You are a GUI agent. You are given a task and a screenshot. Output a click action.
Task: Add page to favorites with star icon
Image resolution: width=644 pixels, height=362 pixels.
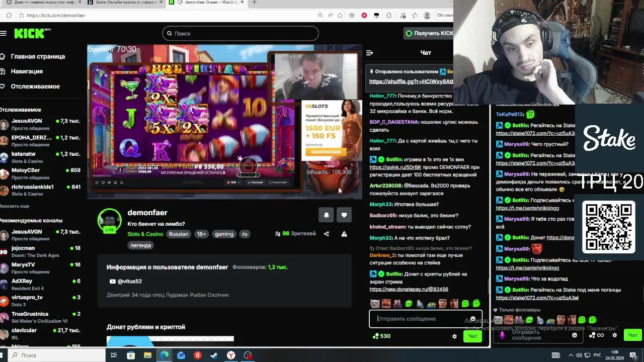coord(340,15)
